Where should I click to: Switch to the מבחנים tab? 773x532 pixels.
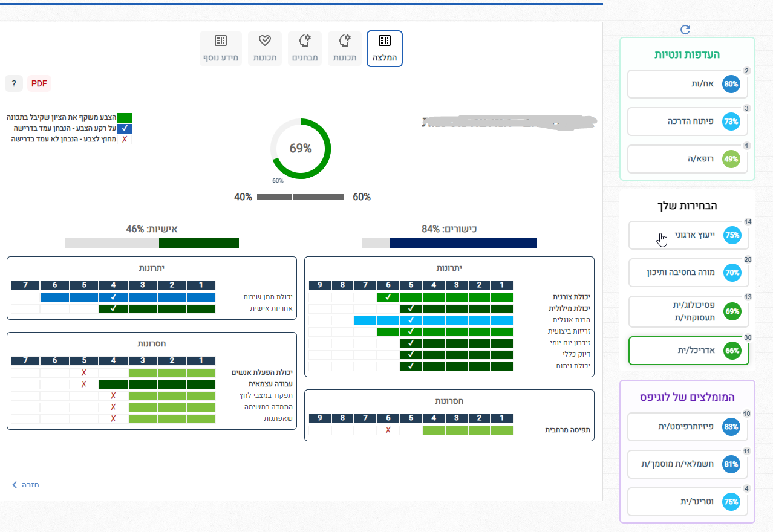point(305,49)
